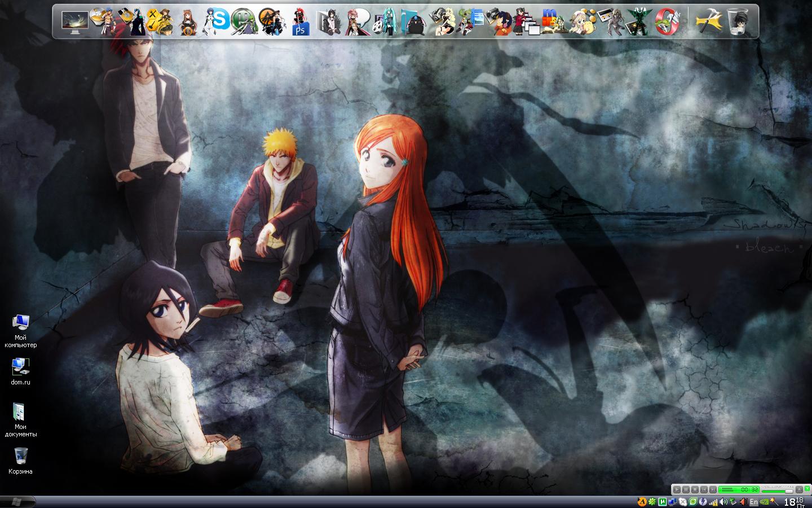Click the red speaker tray icon
The height and width of the screenshot is (508, 812).
pos(744,502)
